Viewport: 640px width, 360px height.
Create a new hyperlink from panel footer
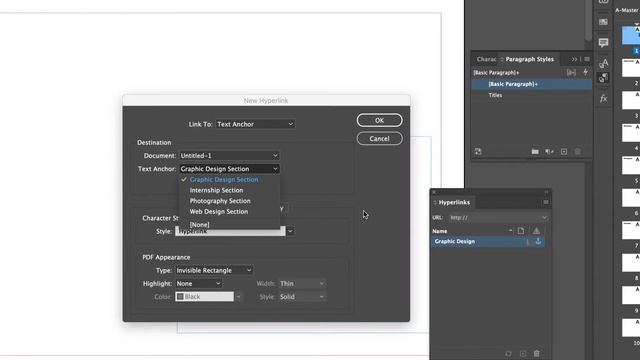[523, 353]
